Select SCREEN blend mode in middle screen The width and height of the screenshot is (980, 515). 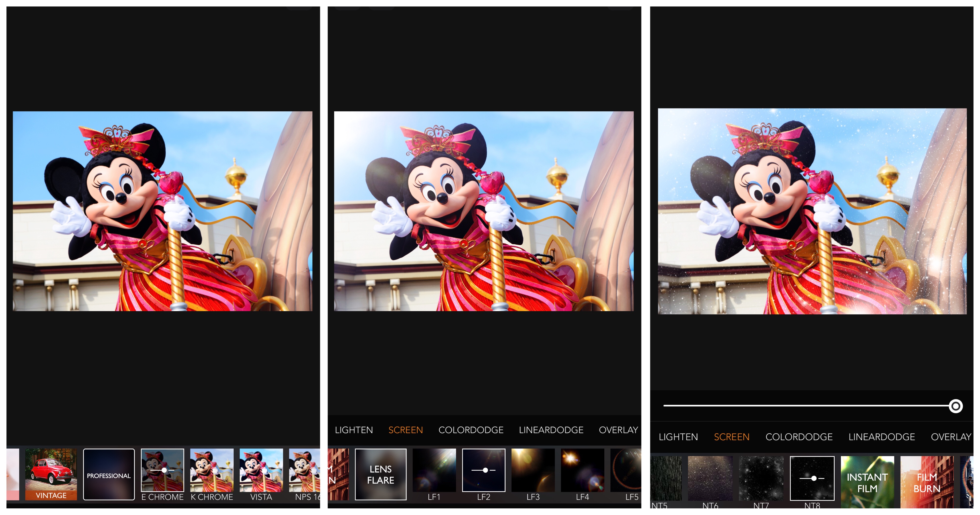click(x=406, y=430)
